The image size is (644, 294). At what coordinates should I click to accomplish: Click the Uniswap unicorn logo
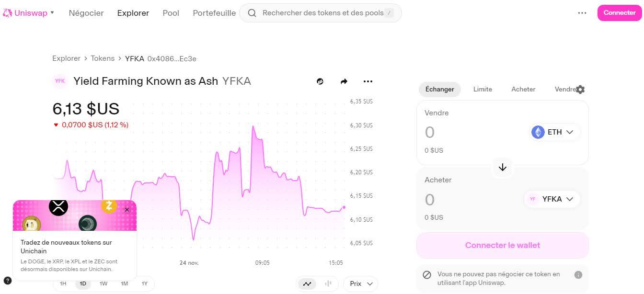(x=8, y=13)
